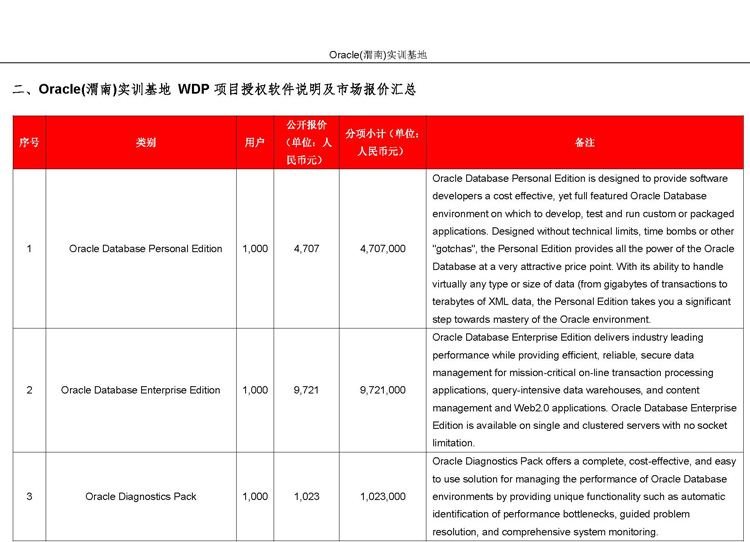Click the Oracle Diagnostics Pack cell

click(x=141, y=496)
